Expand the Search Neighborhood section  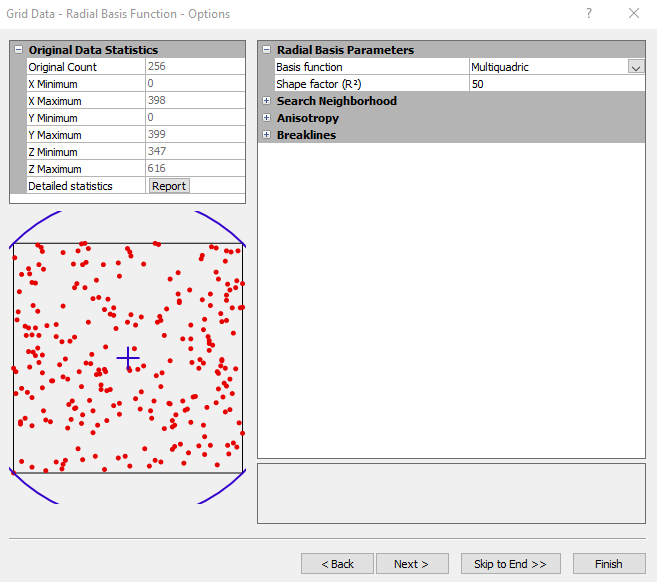[x=266, y=101]
